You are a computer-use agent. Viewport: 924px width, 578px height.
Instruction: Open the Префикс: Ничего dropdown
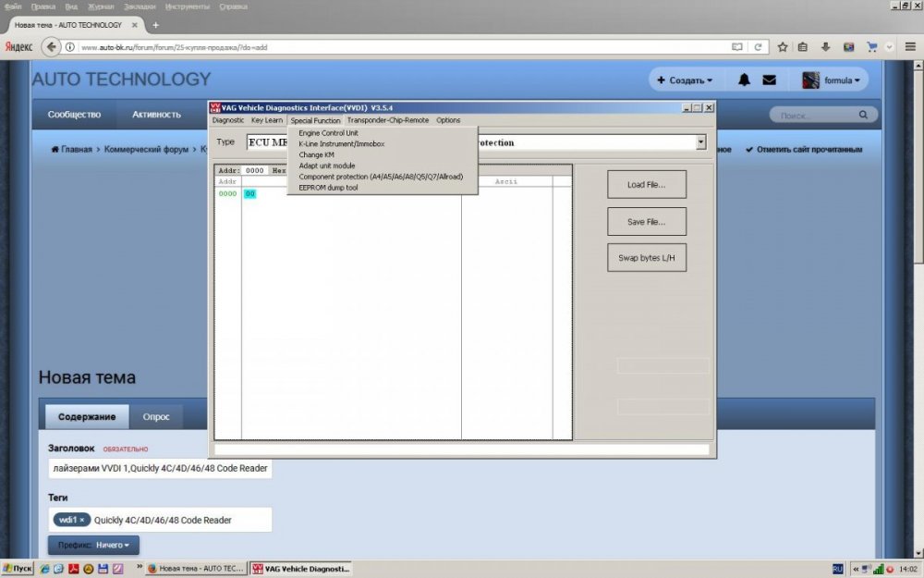[93, 546]
